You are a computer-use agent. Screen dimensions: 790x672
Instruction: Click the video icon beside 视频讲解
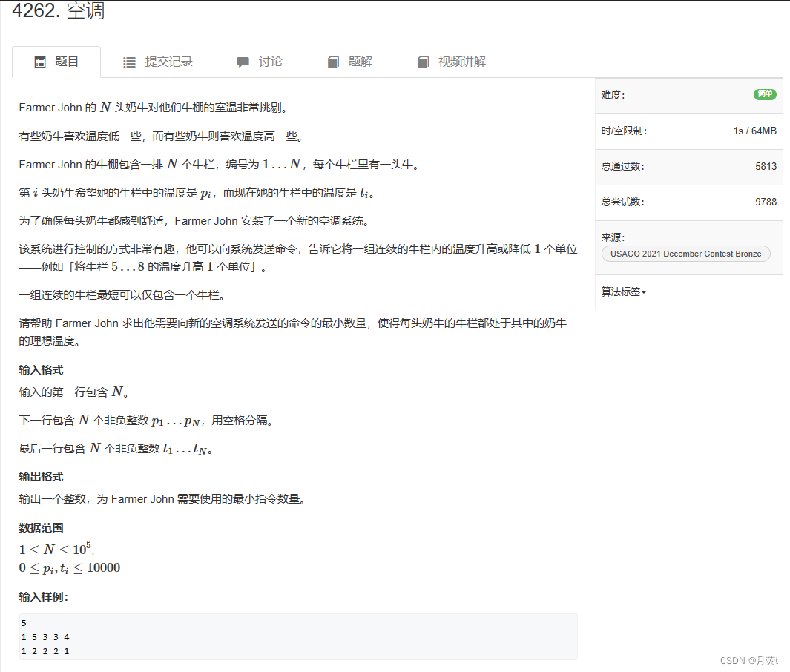click(x=423, y=62)
